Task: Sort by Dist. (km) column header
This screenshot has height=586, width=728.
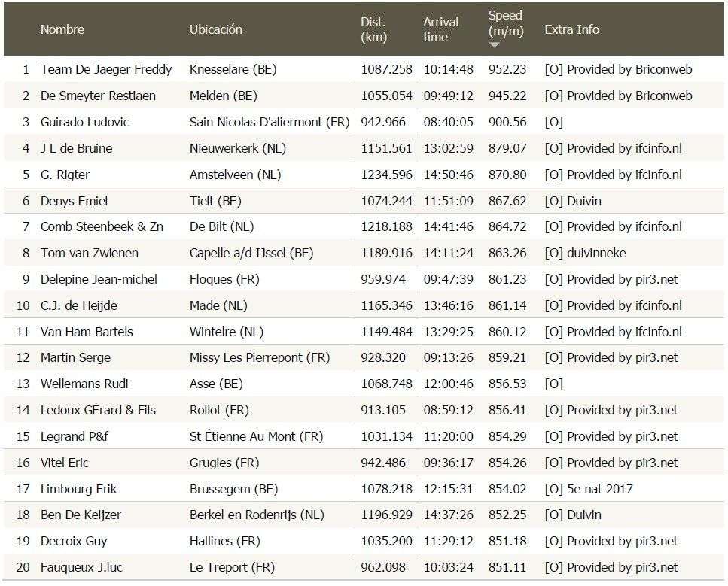Action: pos(373,29)
